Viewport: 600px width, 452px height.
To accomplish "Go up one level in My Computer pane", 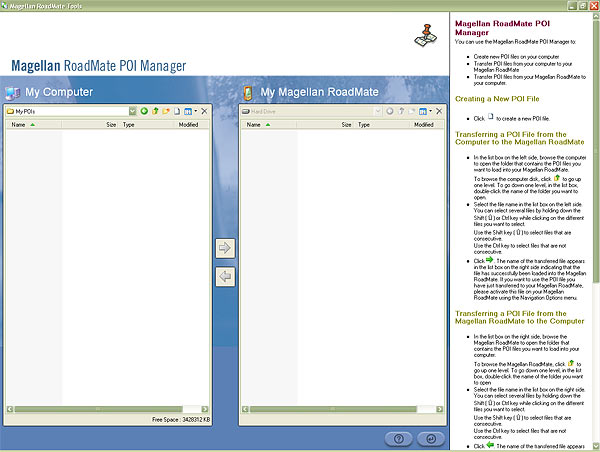I will point(155,111).
